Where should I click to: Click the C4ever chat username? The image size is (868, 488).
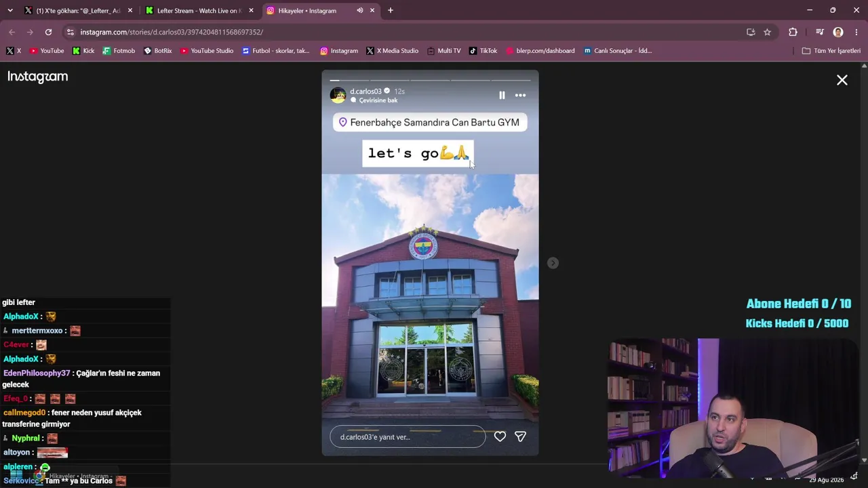16,345
